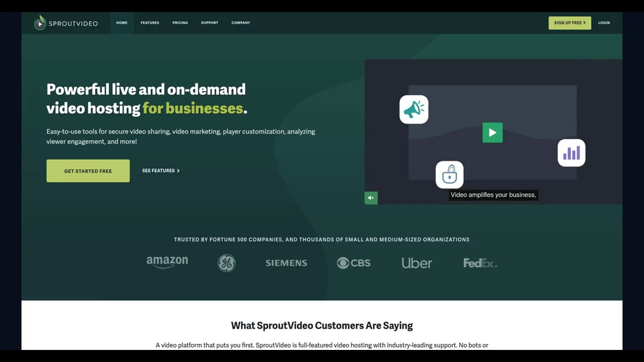Go to the Pricing page
The height and width of the screenshot is (362, 644).
coord(180,23)
